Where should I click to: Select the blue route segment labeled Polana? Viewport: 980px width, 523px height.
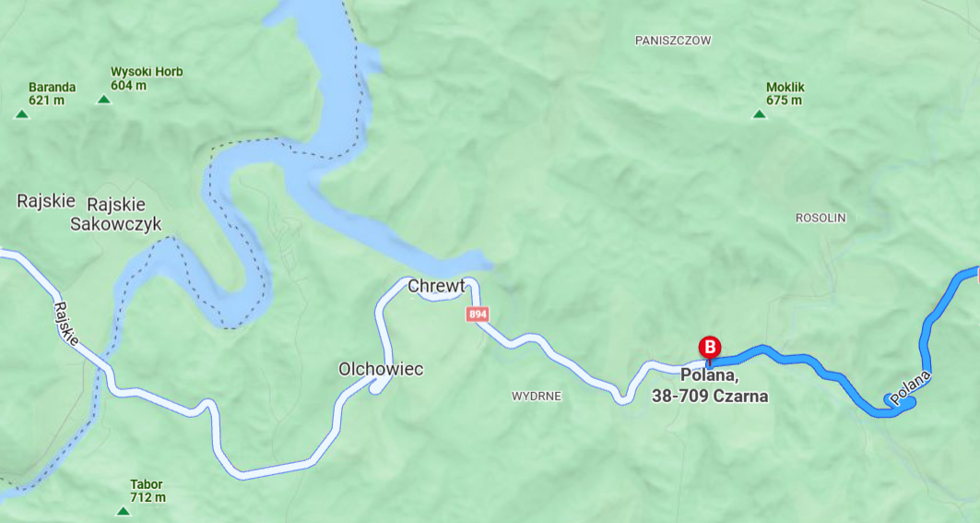[x=910, y=388]
